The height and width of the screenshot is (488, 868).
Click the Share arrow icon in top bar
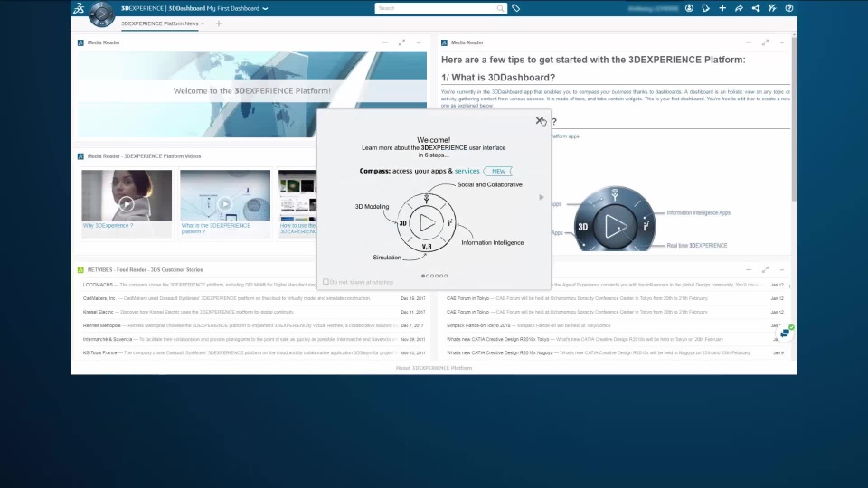(739, 8)
